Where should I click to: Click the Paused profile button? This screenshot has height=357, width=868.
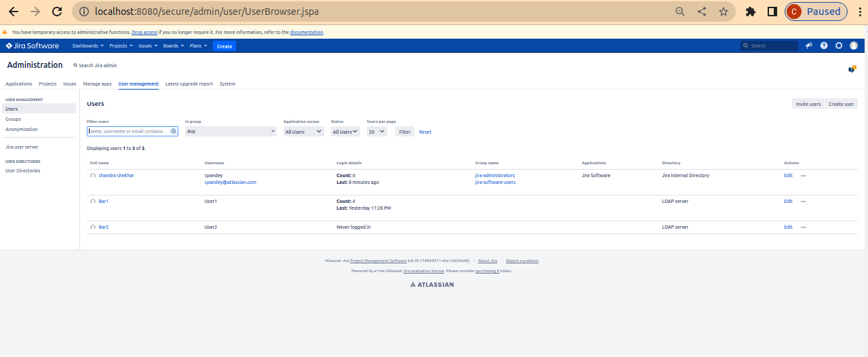(816, 12)
